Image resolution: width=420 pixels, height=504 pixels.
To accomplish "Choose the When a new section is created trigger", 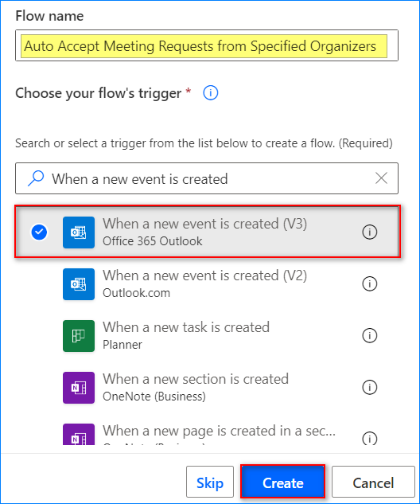I will (x=207, y=388).
